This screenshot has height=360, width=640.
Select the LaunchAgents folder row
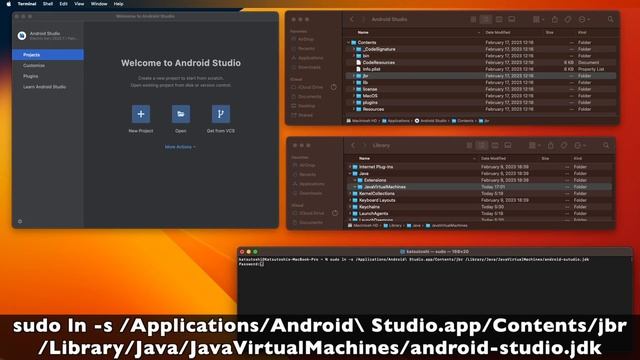(479, 213)
